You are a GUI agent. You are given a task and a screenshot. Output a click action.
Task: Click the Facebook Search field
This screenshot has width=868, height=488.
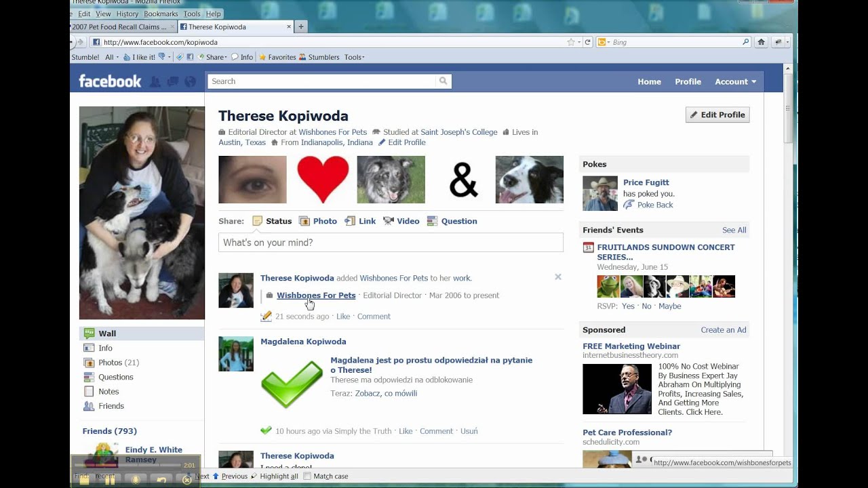[x=321, y=81]
